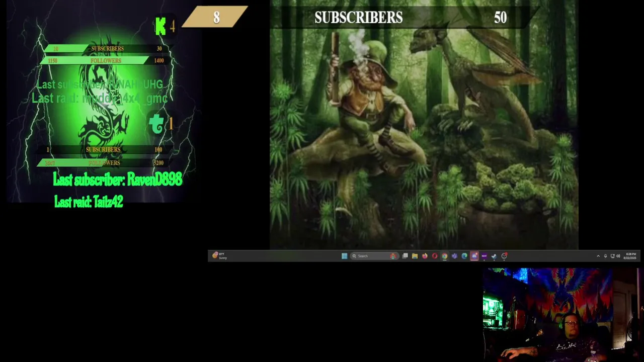This screenshot has height=362, width=644.
Task: Click the green Kick K logo
Action: (x=160, y=27)
